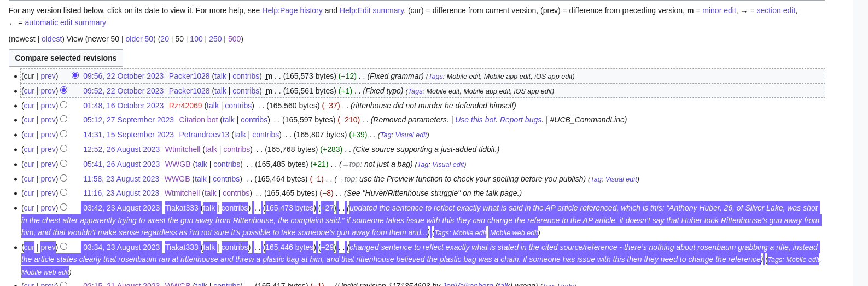
Task: Open Tiakat333 user page on 03:42 row
Action: (182, 208)
